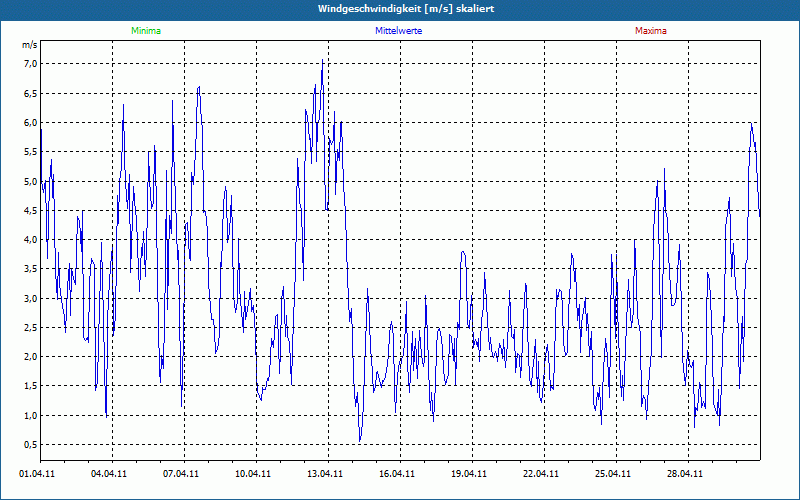Click the 1,5 y-axis value

click(x=31, y=386)
